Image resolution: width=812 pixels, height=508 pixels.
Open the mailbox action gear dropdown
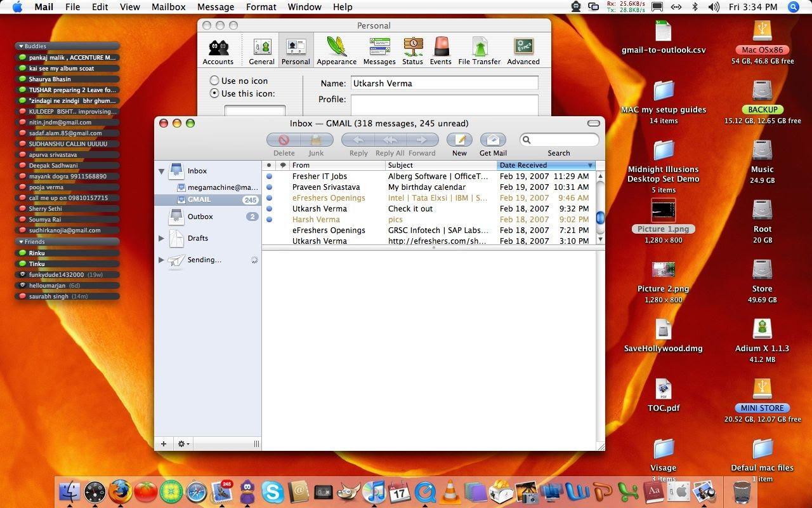click(x=183, y=444)
